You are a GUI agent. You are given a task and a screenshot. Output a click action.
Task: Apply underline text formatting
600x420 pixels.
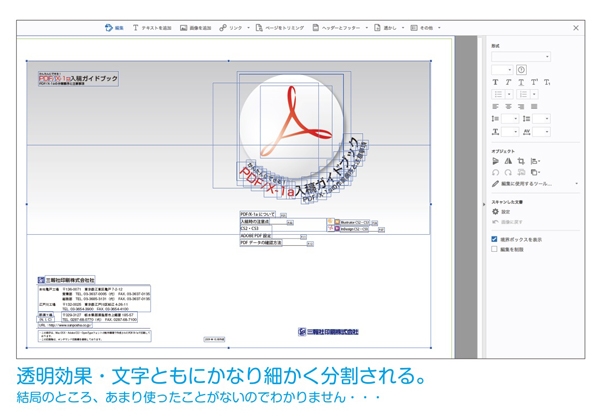521,82
